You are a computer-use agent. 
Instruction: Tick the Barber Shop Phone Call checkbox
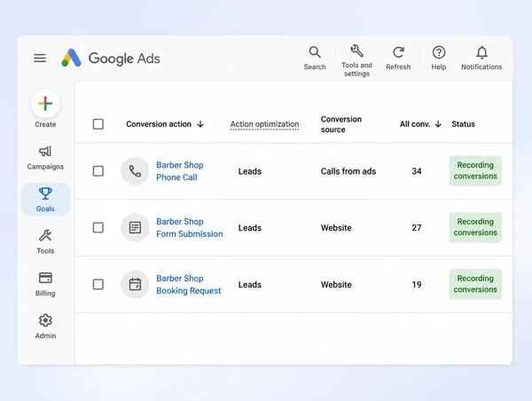[x=98, y=171]
